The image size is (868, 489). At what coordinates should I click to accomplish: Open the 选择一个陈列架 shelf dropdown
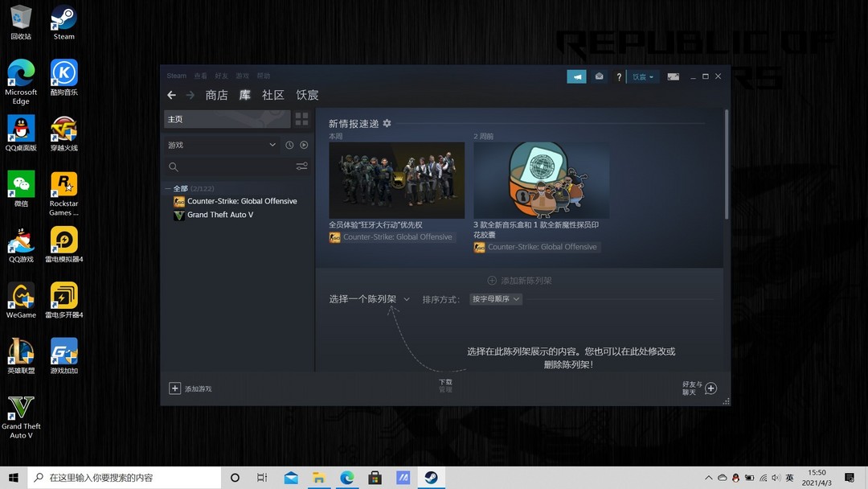pyautogui.click(x=369, y=299)
